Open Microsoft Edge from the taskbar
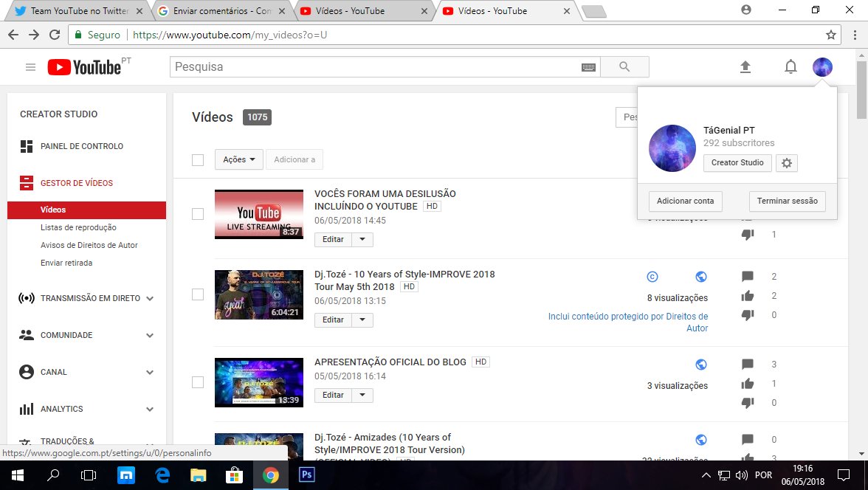Viewport: 868px width, 490px height. (x=162, y=475)
